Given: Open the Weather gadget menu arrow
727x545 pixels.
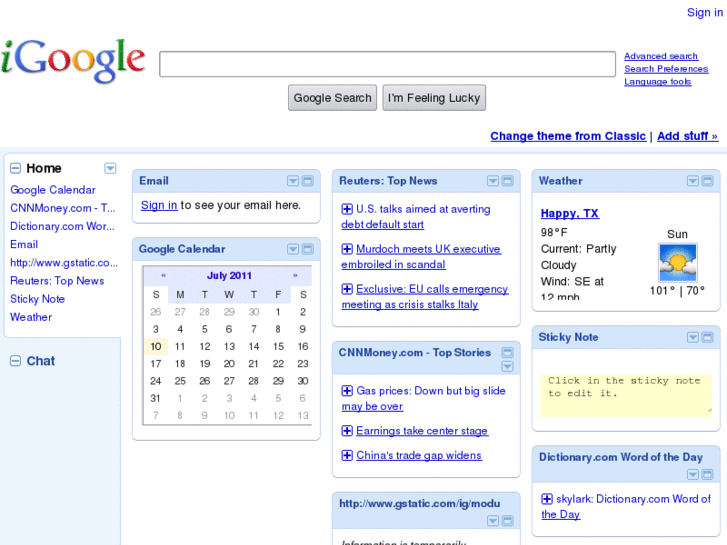Looking at the screenshot, I should coord(693,181).
